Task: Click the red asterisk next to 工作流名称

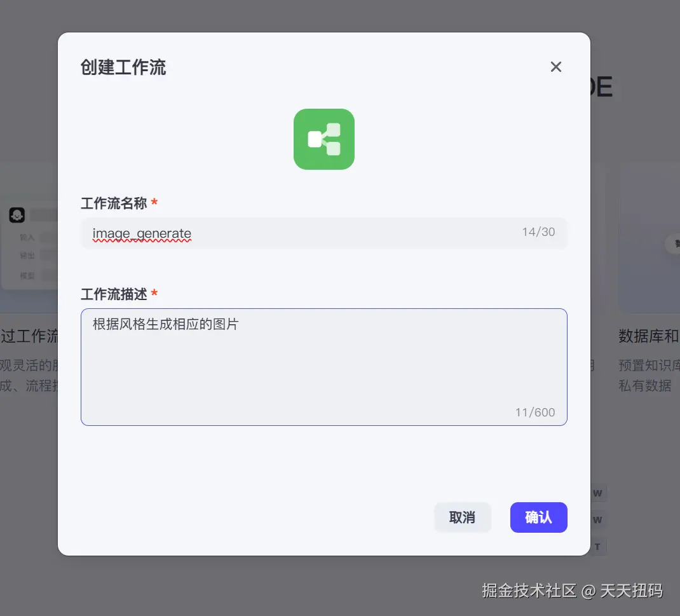Action: tap(153, 203)
